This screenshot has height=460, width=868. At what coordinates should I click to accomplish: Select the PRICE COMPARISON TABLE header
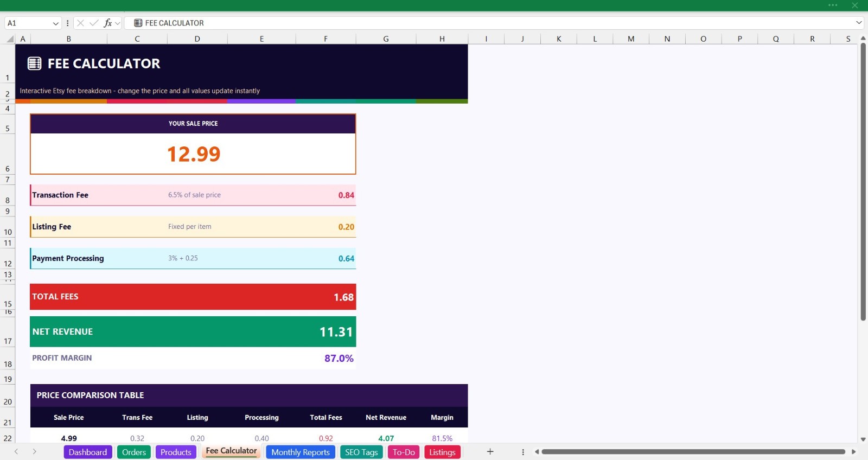249,395
